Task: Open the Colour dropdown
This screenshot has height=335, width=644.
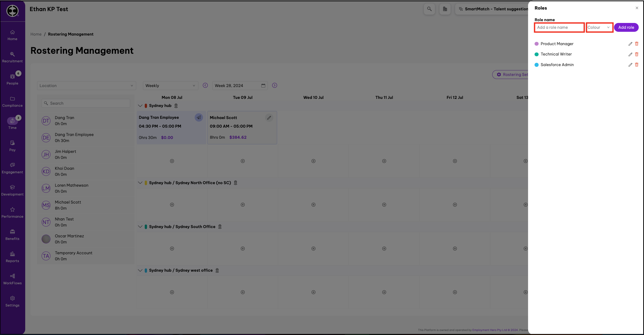Action: click(599, 27)
